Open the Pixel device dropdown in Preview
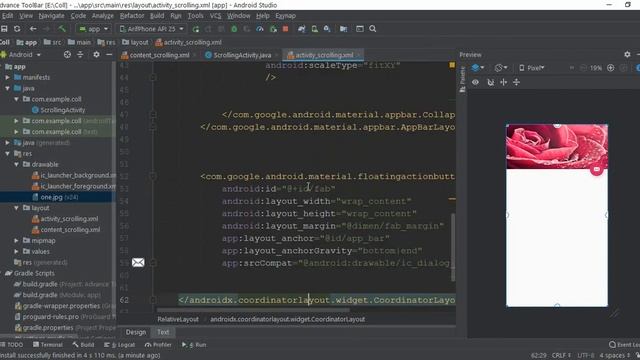This screenshot has width=640, height=360. 532,68
